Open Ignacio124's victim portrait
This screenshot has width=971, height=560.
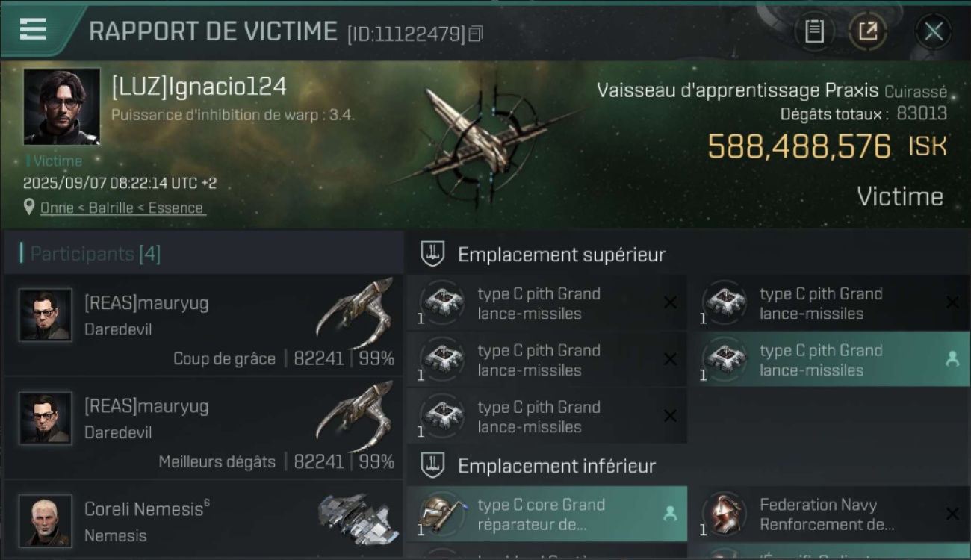coord(62,106)
